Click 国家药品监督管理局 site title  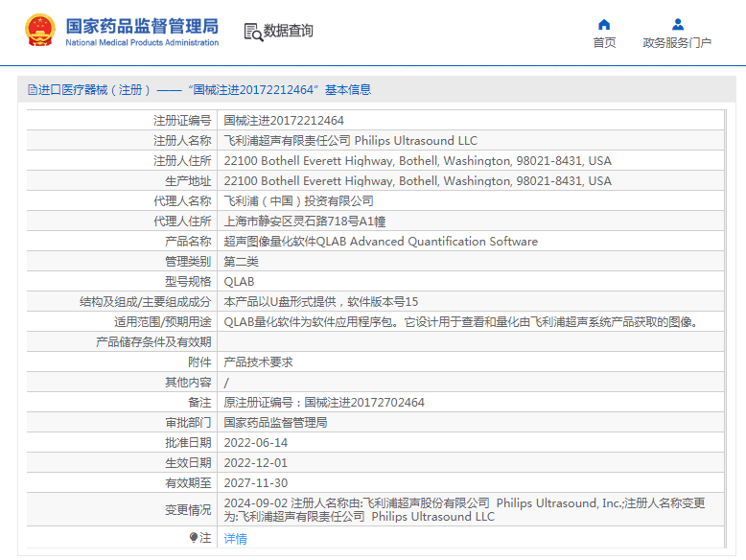coord(142,26)
